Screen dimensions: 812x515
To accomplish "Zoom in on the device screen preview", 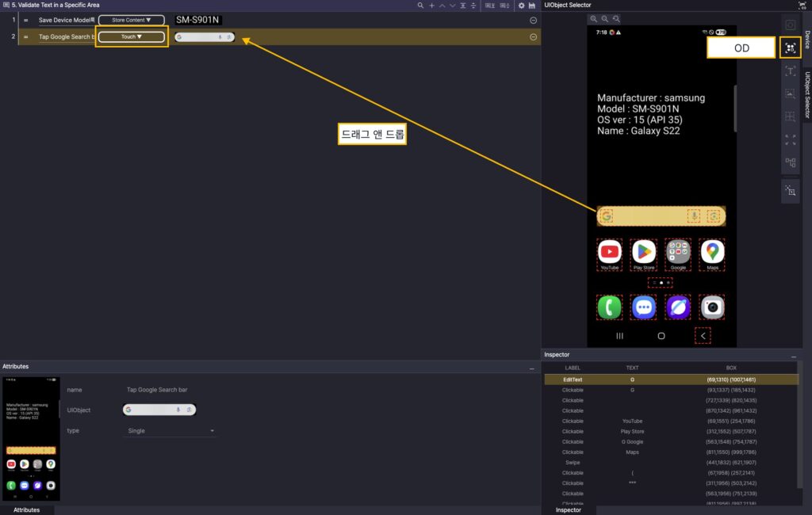I will [593, 18].
